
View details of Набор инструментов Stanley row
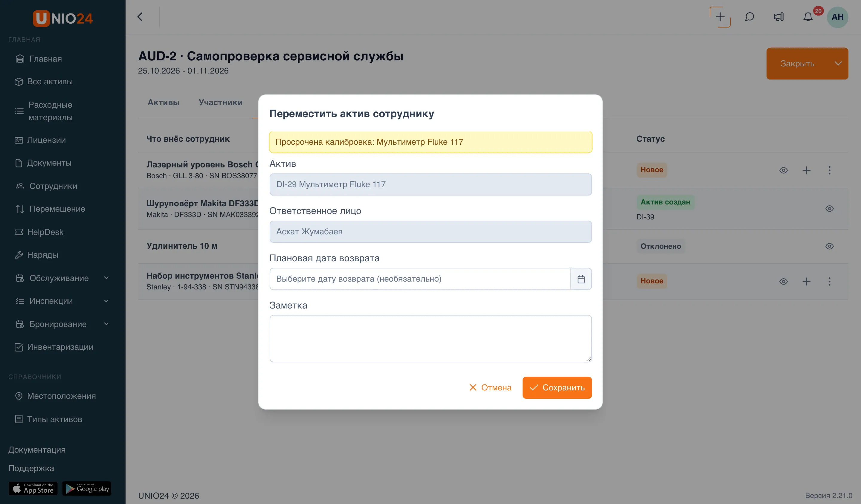pos(784,281)
